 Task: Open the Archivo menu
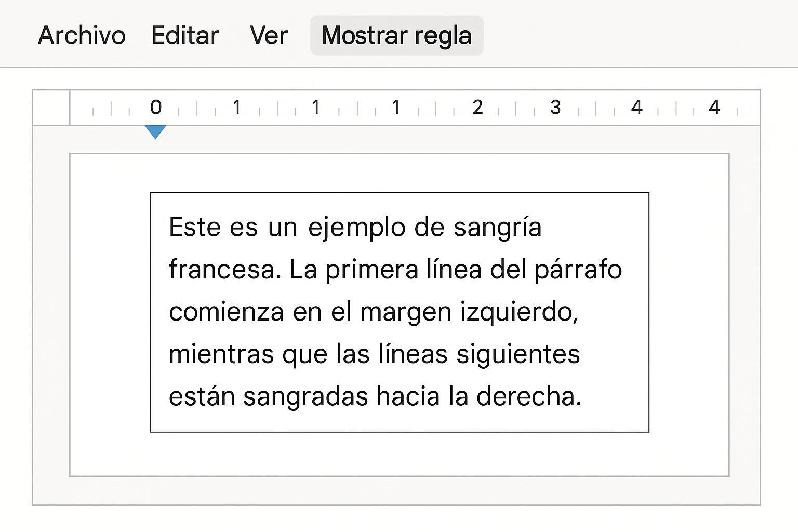82,35
